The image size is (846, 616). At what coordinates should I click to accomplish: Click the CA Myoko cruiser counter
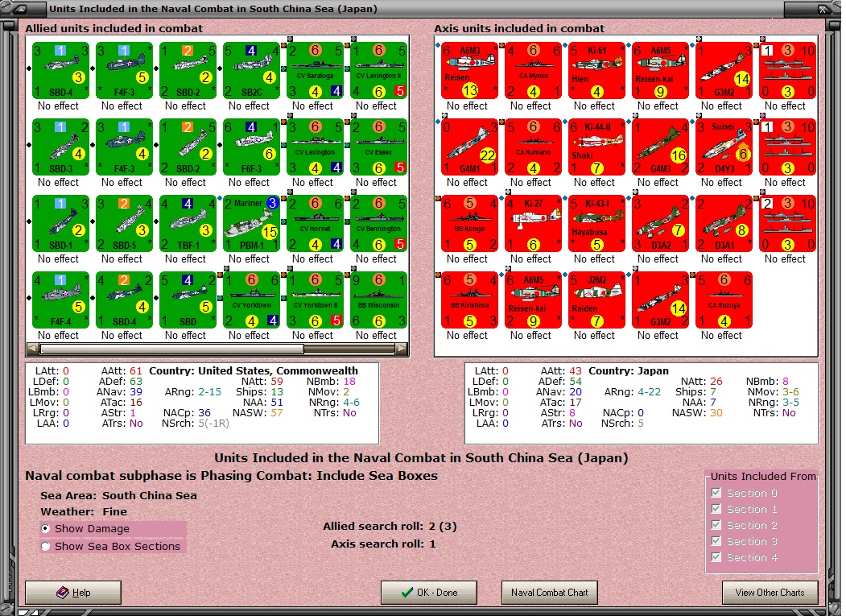(533, 71)
